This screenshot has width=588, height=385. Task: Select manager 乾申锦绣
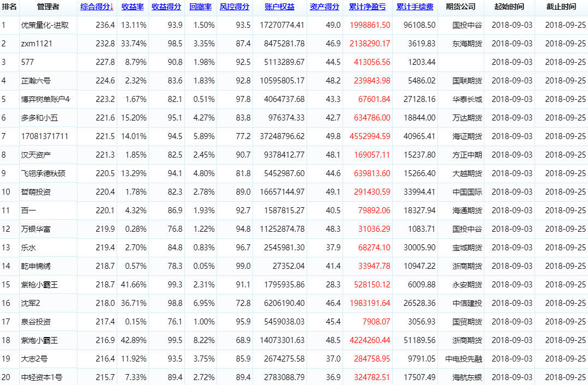(x=35, y=266)
